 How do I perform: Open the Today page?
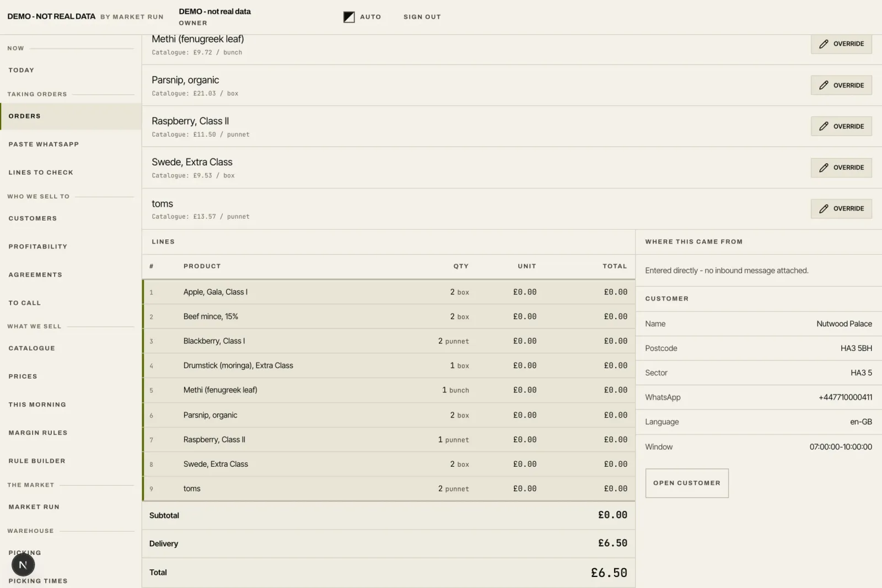click(x=71, y=70)
